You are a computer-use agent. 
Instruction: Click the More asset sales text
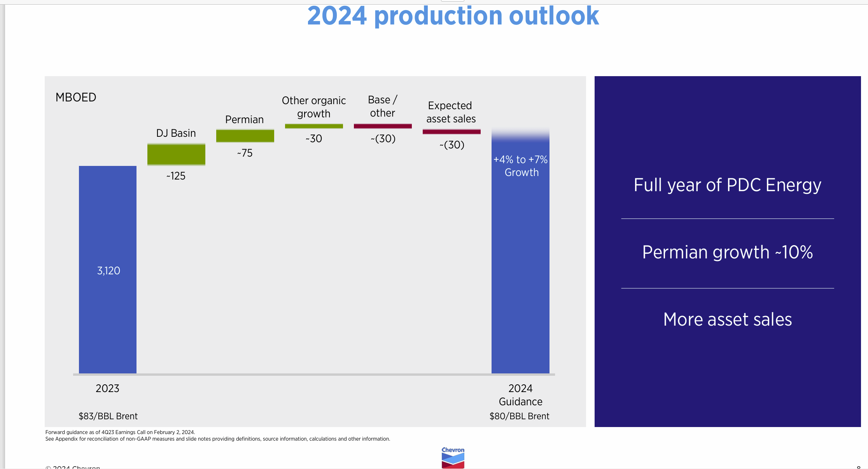pos(727,319)
